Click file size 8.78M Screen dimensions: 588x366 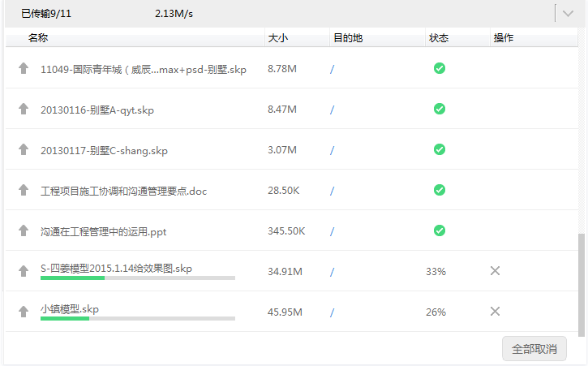tap(282, 69)
